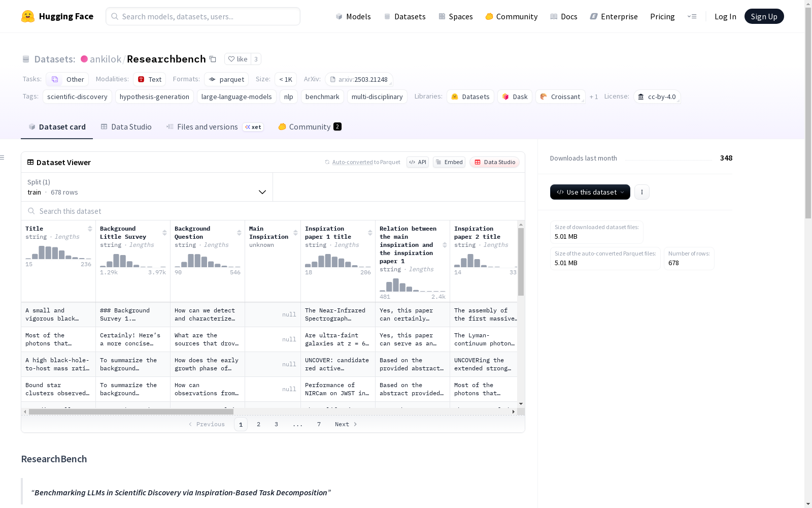
Task: Click the < 1K size tag
Action: [x=286, y=79]
